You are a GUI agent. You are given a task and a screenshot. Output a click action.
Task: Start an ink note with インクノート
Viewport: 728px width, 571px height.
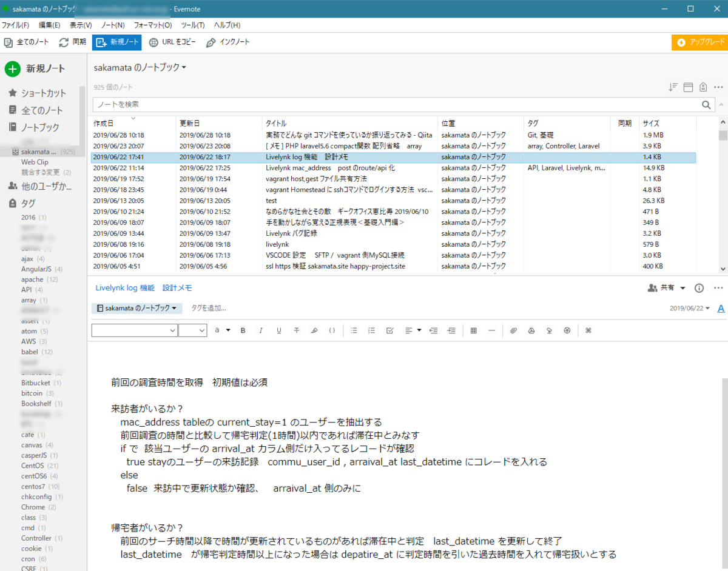[227, 42]
